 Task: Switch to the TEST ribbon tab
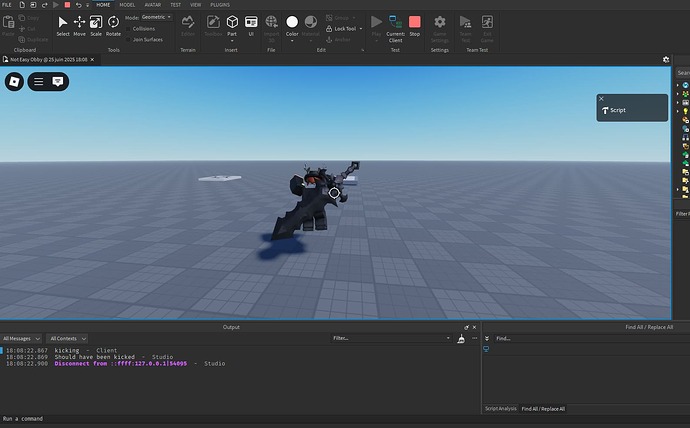[176, 5]
